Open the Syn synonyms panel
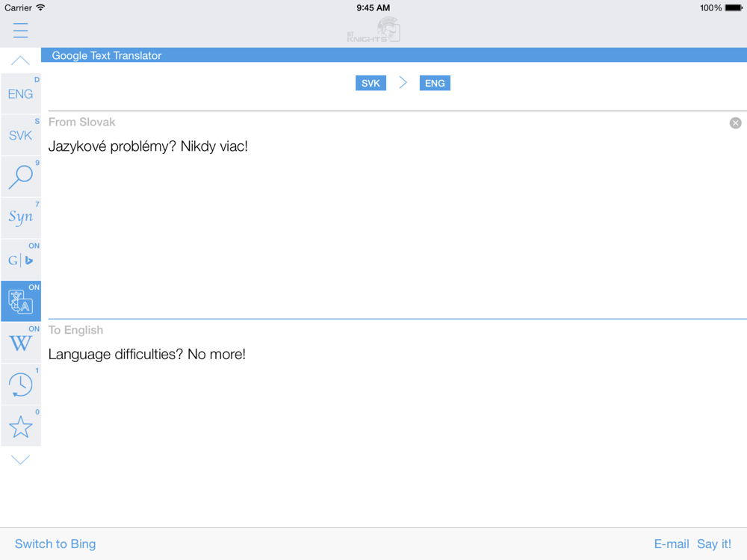Viewport: 747px width, 560px height. (x=21, y=218)
